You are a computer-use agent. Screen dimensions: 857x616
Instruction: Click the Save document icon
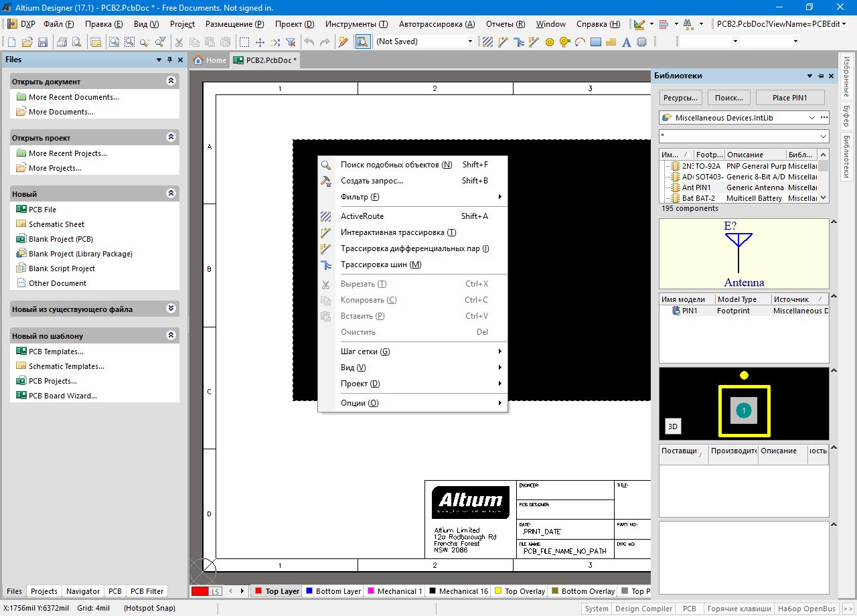tap(42, 42)
